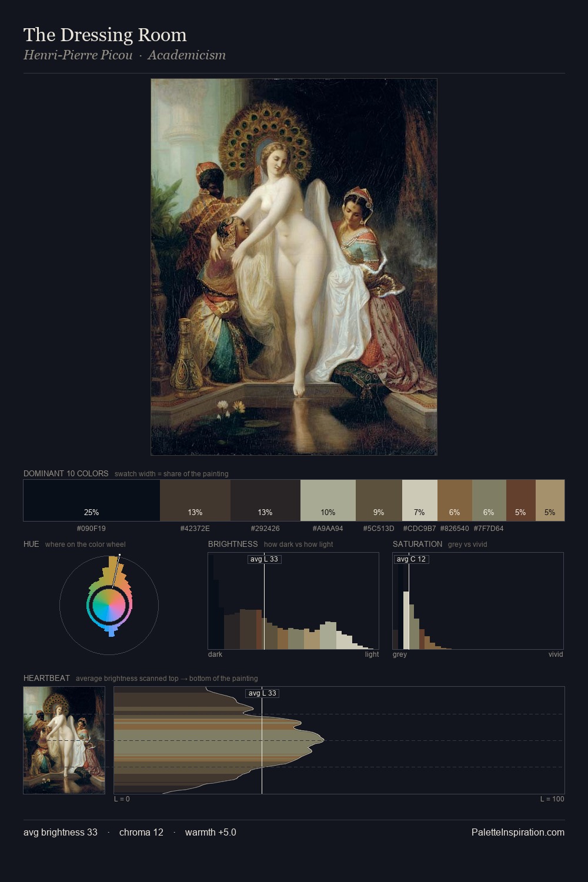Click the main painting image
Viewport: 588px width, 882px height.
294,267
